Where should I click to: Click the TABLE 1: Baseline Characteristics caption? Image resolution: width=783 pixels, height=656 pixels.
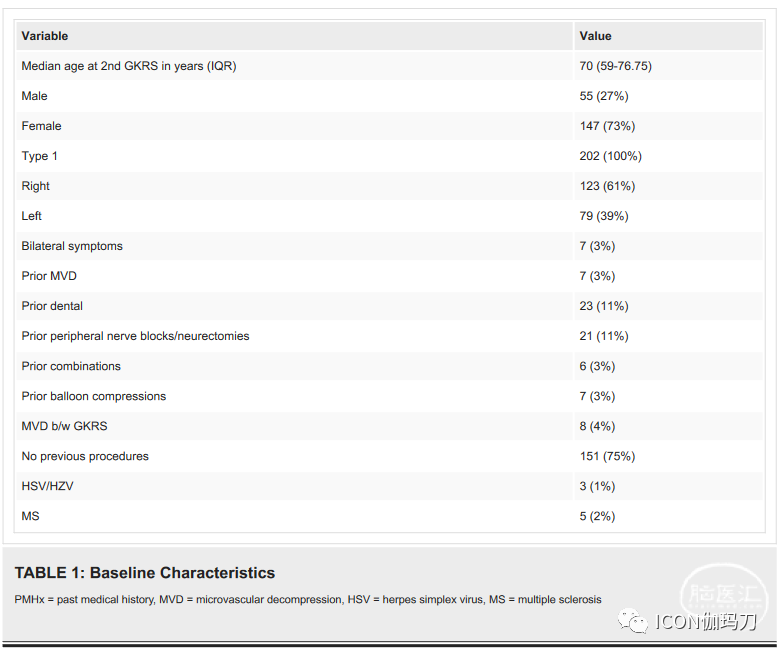[x=145, y=573]
